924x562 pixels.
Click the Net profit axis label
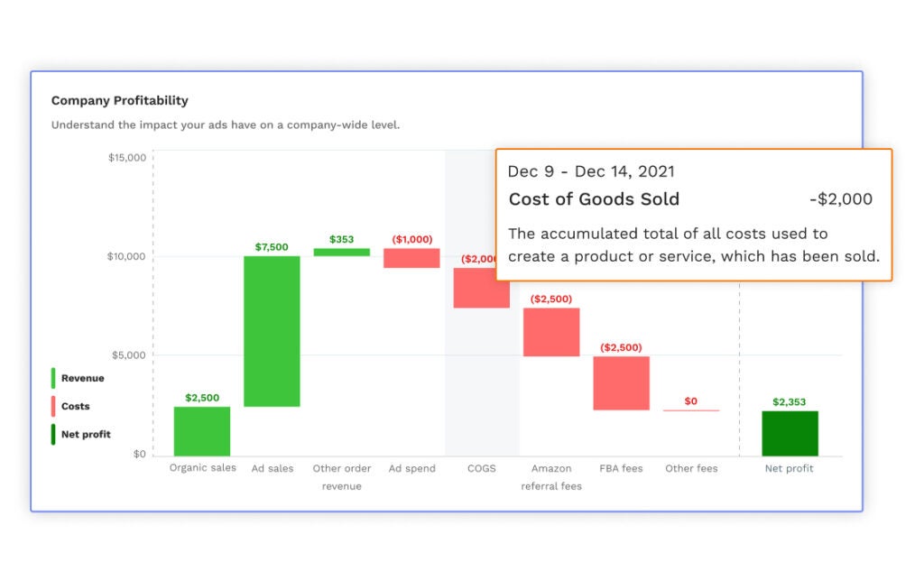(x=789, y=468)
